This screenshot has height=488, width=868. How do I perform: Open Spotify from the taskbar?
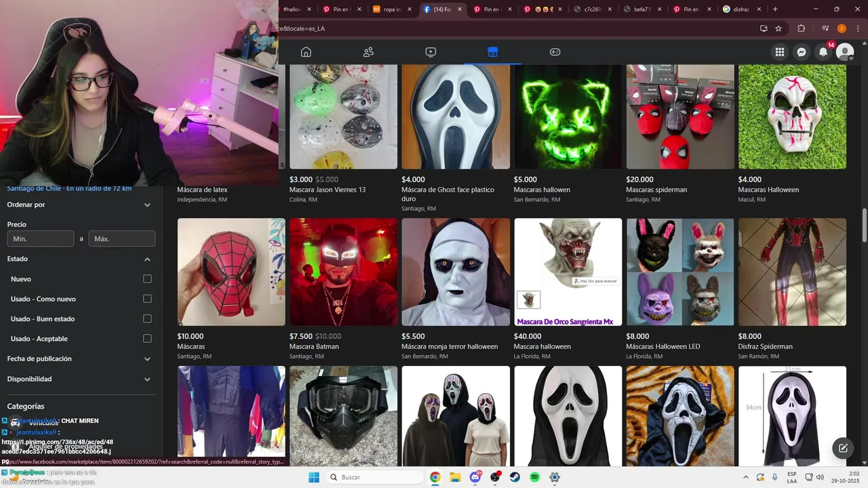pyautogui.click(x=534, y=477)
